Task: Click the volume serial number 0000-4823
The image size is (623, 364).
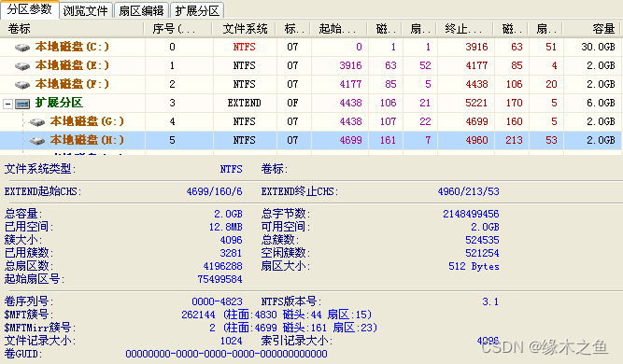Action: point(217,301)
